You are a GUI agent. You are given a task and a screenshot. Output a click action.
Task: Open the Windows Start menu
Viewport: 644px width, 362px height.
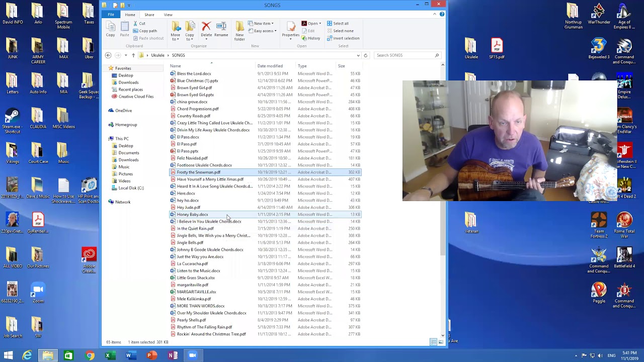pyautogui.click(x=8, y=355)
